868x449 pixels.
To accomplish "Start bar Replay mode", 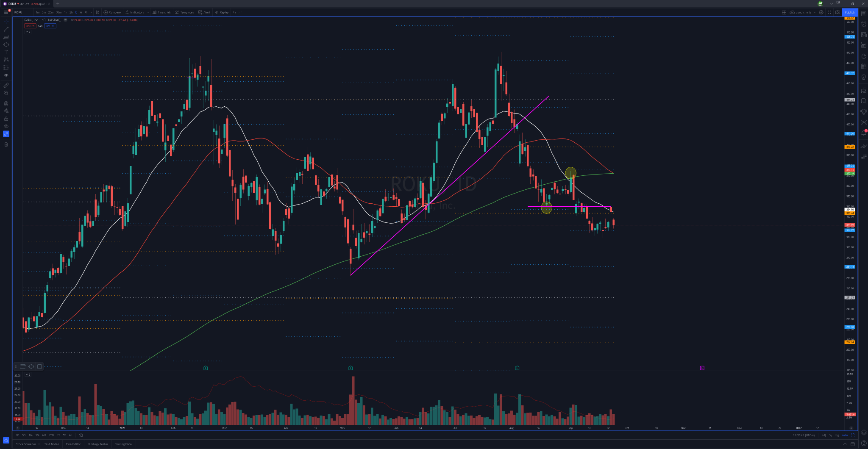I will (222, 12).
